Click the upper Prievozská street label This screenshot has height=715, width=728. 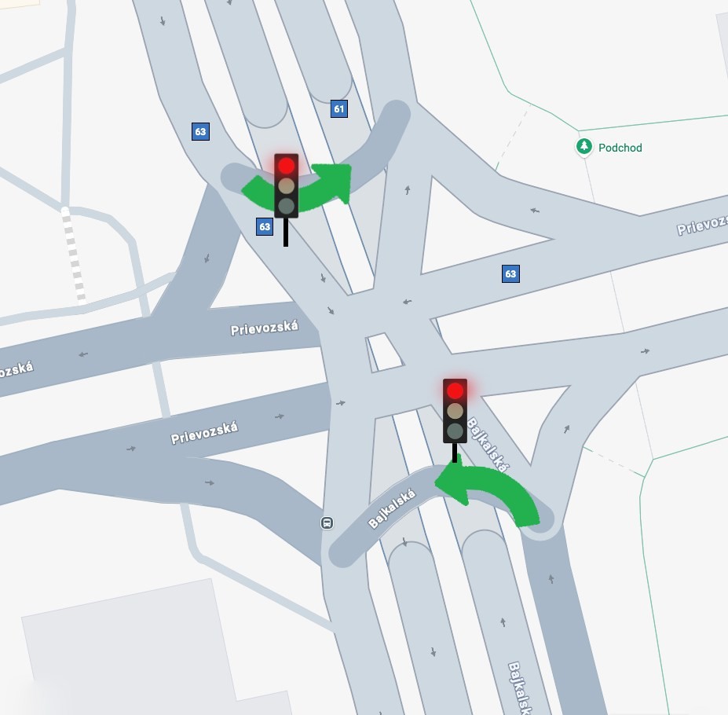[264, 328]
